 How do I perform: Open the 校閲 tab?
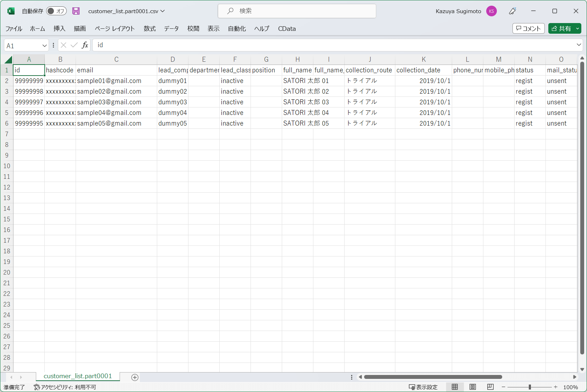pyautogui.click(x=193, y=28)
